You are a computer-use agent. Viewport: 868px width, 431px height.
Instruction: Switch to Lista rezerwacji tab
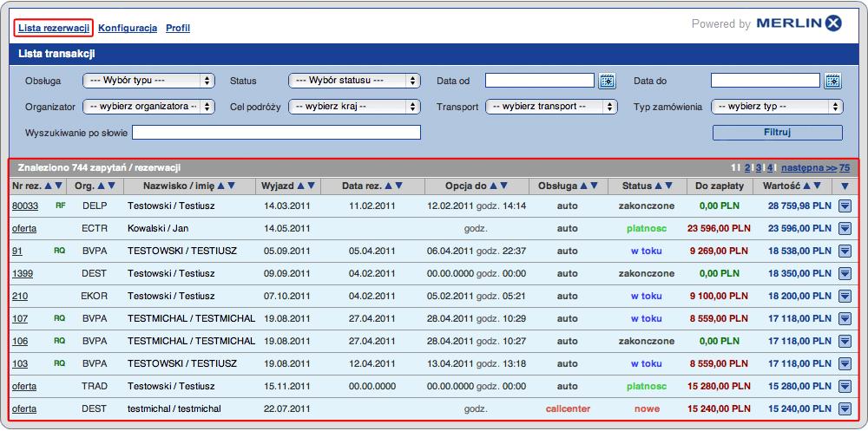54,28
